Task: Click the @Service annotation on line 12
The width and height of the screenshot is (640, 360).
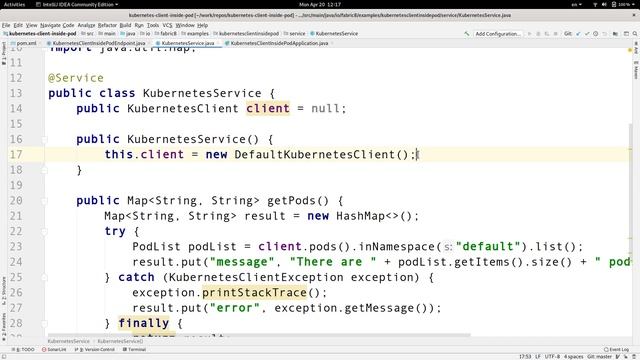Action: point(76,78)
